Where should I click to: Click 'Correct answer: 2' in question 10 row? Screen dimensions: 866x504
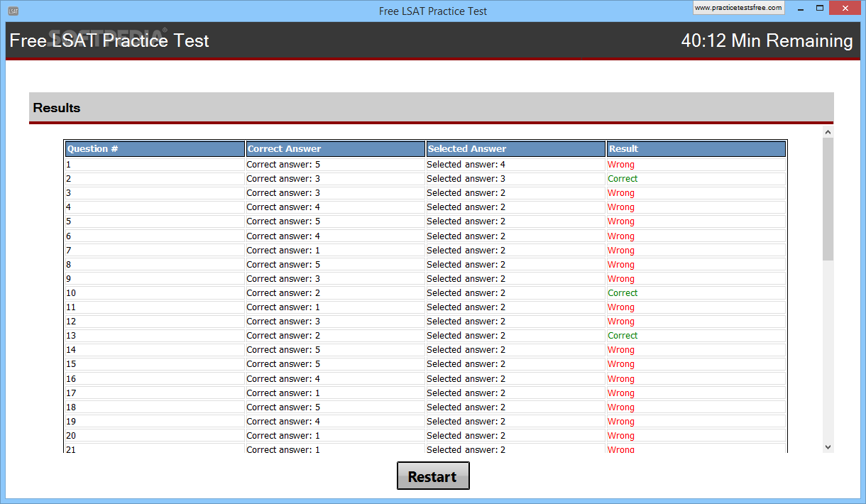point(283,293)
